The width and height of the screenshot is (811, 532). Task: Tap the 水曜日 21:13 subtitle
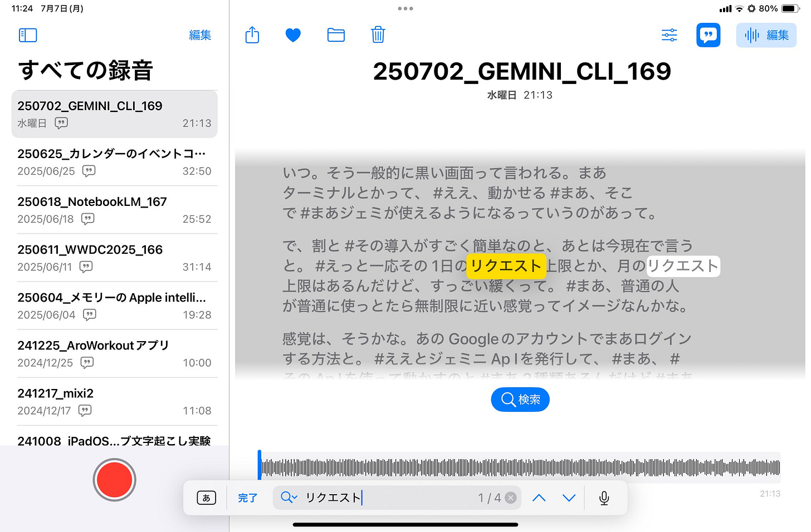tap(520, 95)
